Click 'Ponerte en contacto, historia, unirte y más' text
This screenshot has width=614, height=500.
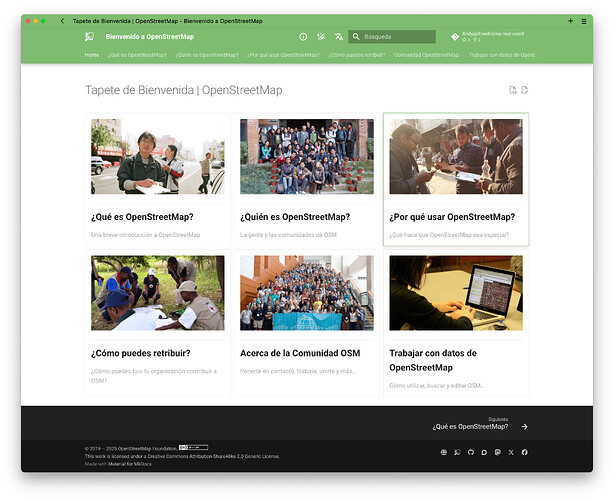pyautogui.click(x=298, y=371)
